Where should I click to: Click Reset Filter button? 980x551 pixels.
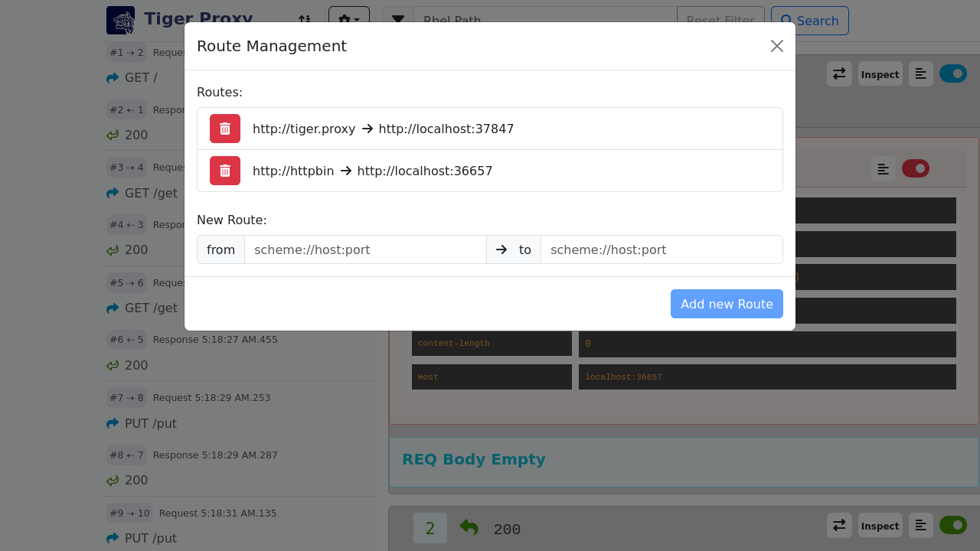pyautogui.click(x=720, y=21)
